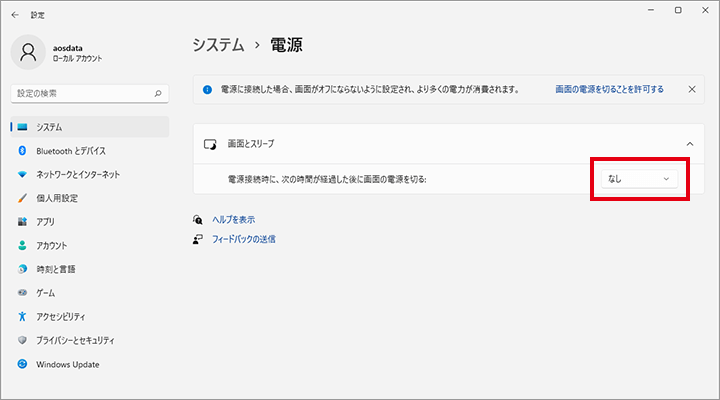Open the アプリ settings category
Viewport: 720px width, 400px height.
(45, 222)
